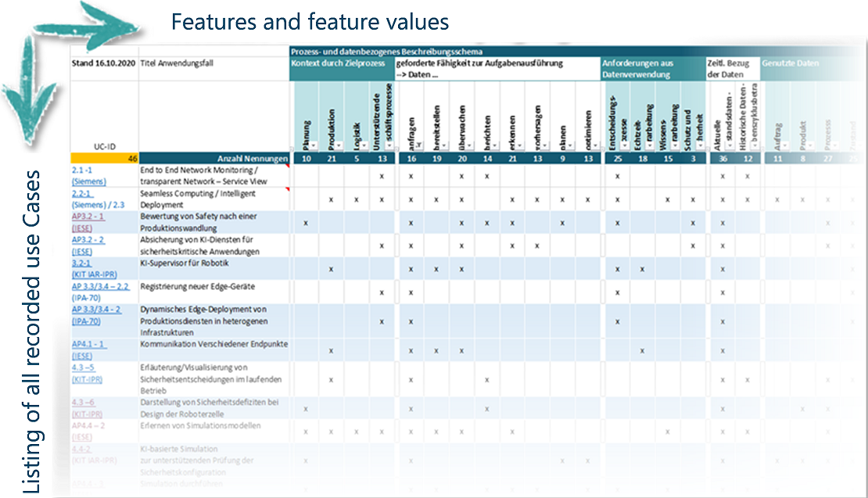This screenshot has width=868, height=498.
Task: Select the "Prozess- und datenbezogenes Beschreibungsschema" header cell
Action: click(579, 52)
